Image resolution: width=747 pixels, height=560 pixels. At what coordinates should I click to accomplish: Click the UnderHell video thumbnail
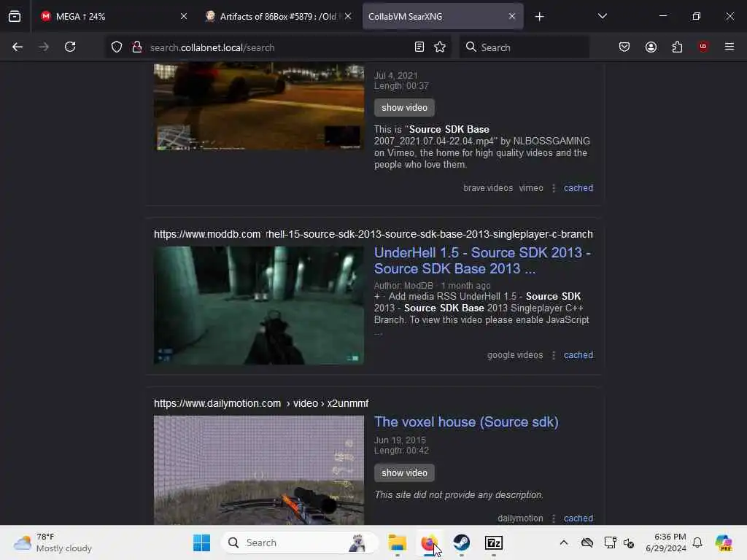tap(259, 306)
